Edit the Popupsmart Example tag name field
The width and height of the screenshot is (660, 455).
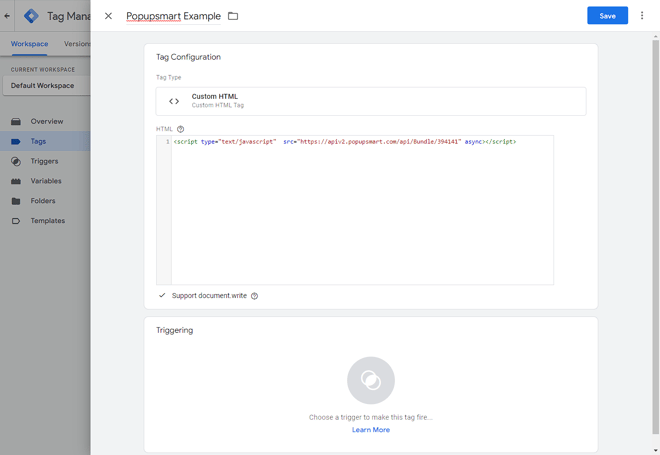[x=173, y=16]
